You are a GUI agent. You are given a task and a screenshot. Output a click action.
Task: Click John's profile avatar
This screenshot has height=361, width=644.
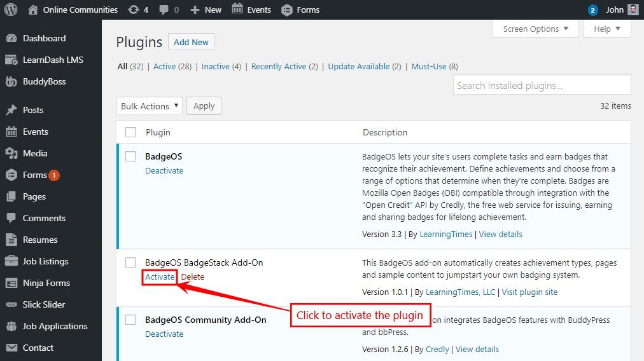633,10
